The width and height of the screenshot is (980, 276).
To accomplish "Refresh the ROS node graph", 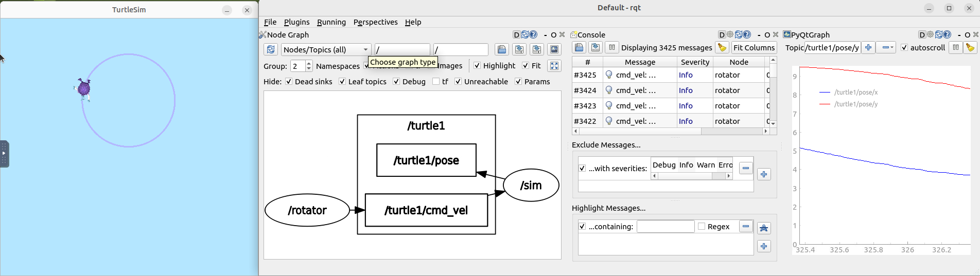I will click(x=271, y=49).
